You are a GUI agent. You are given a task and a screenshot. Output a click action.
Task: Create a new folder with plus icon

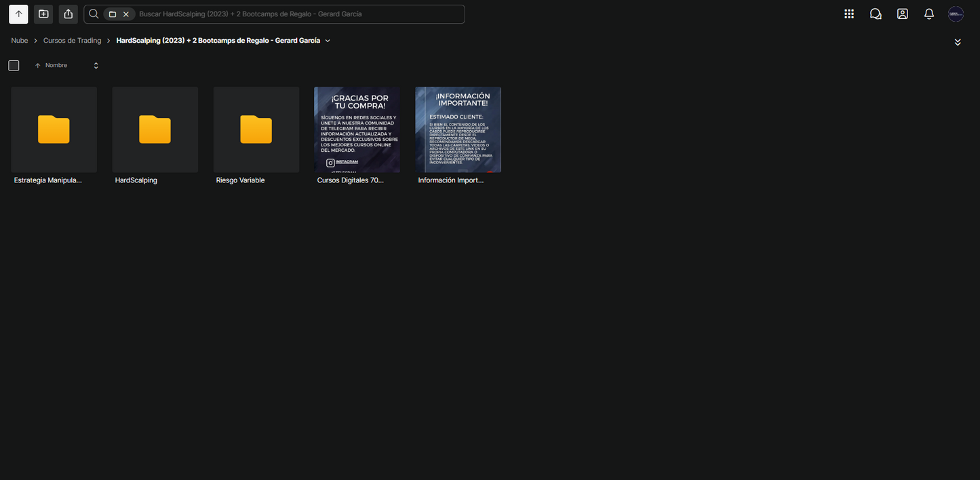click(43, 14)
